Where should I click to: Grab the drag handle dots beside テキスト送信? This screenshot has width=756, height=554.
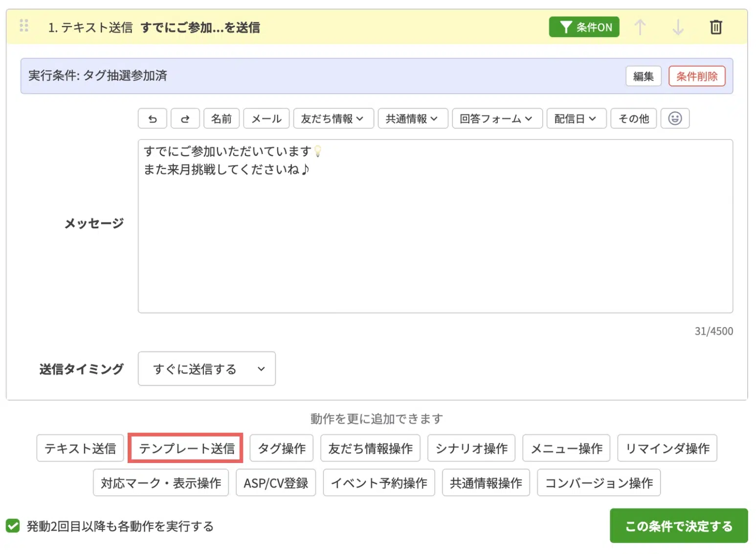click(x=24, y=25)
